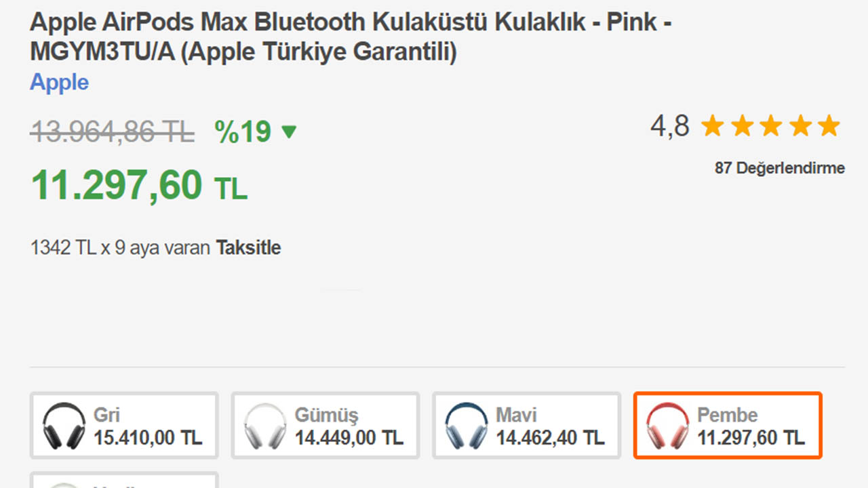Pick the Mavi 14.462,40 TL price label
The height and width of the screenshot is (488, 868).
point(550,437)
